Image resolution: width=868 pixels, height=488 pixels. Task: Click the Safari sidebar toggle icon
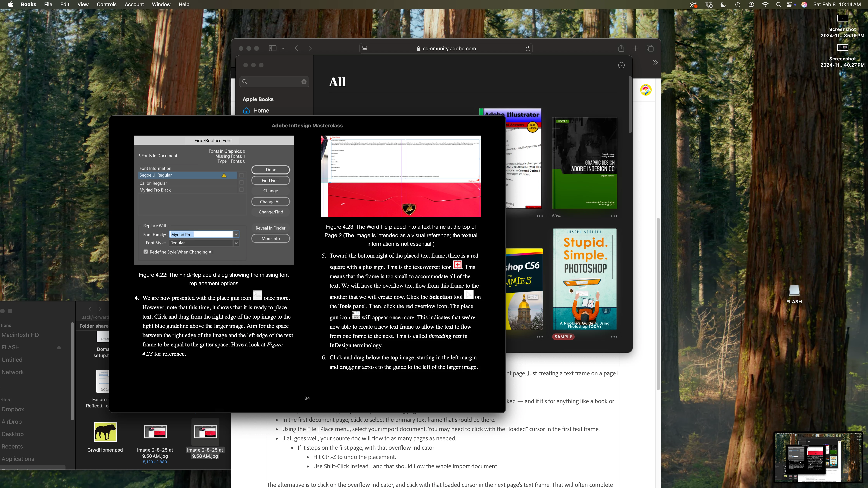(272, 48)
